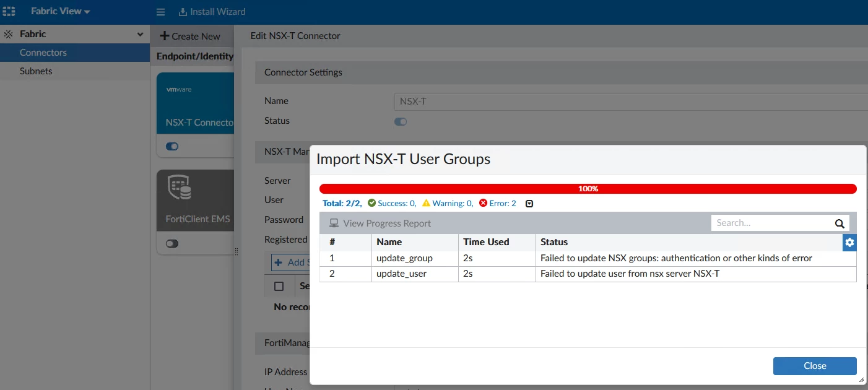868x390 pixels.
Task: Click the VMware logo on NSX-T card
Action: [x=179, y=89]
